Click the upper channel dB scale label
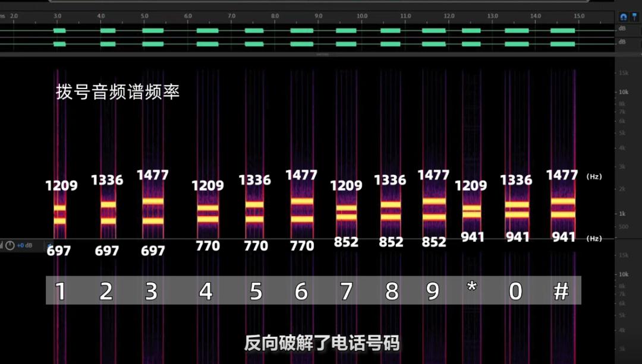Viewport: 642px width, 364px height. [x=622, y=29]
